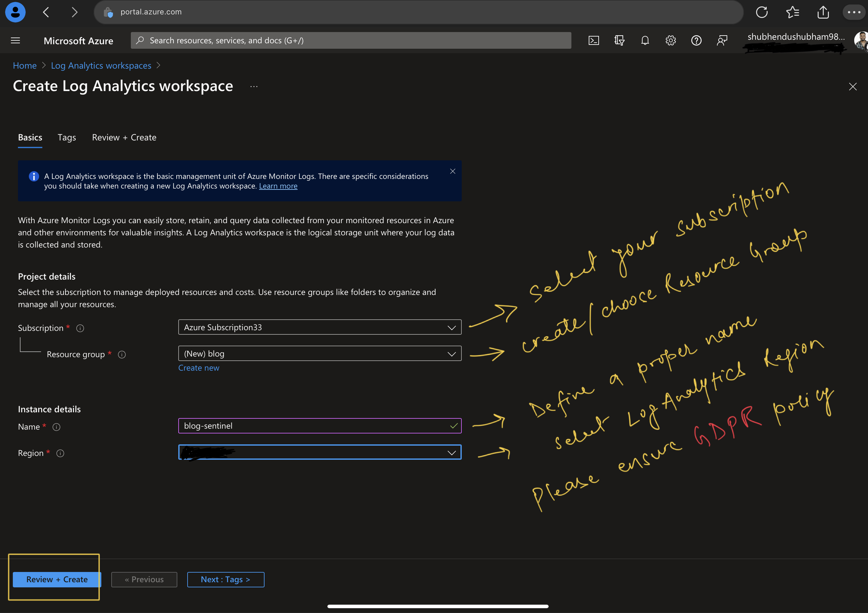The image size is (868, 613).
Task: Open the browser profile icon
Action: point(15,12)
